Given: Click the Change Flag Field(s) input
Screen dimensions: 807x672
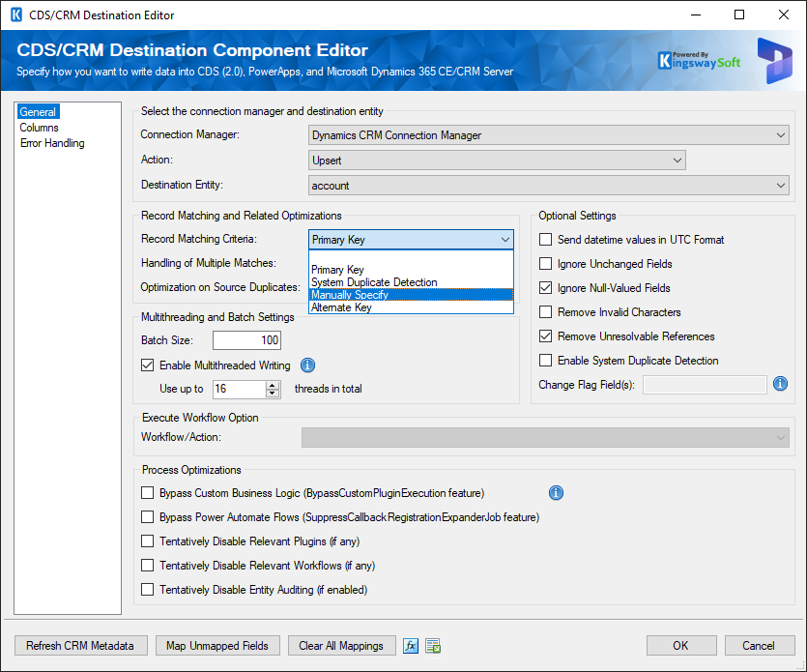Looking at the screenshot, I should pyautogui.click(x=705, y=385).
